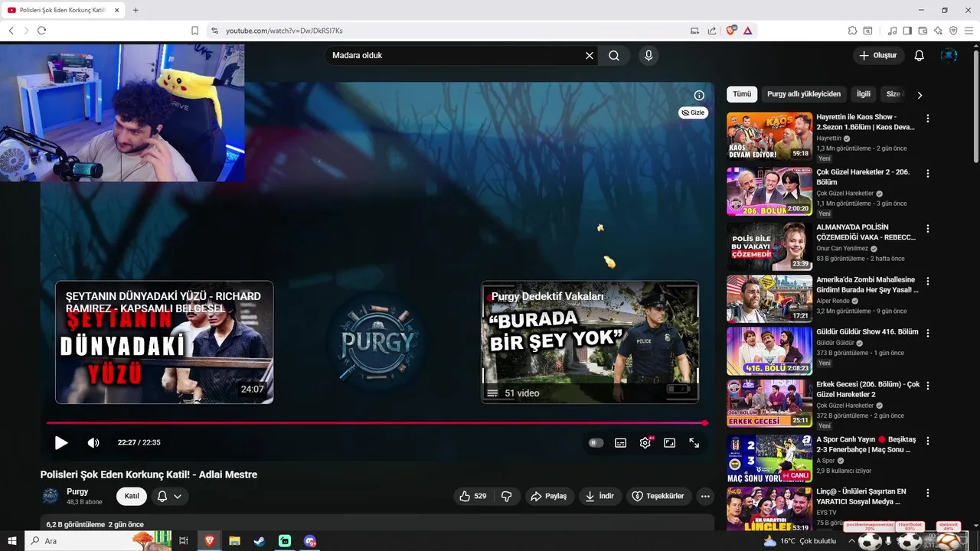Viewport: 980px width, 551px height.
Task: Click the Paylaş share button
Action: [x=549, y=496]
